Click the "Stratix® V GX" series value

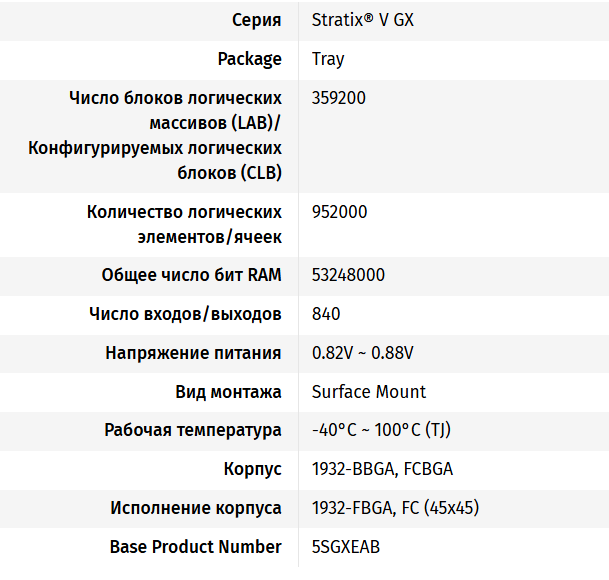(362, 20)
